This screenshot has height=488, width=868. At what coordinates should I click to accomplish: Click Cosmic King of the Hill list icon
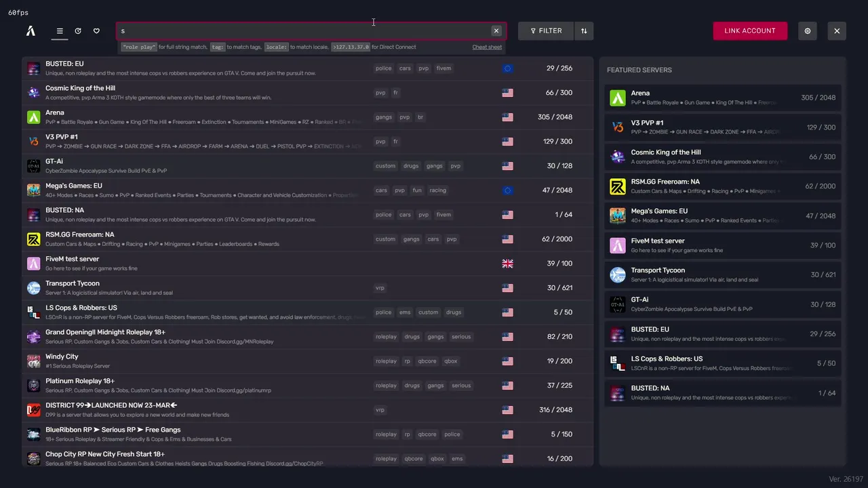point(33,93)
